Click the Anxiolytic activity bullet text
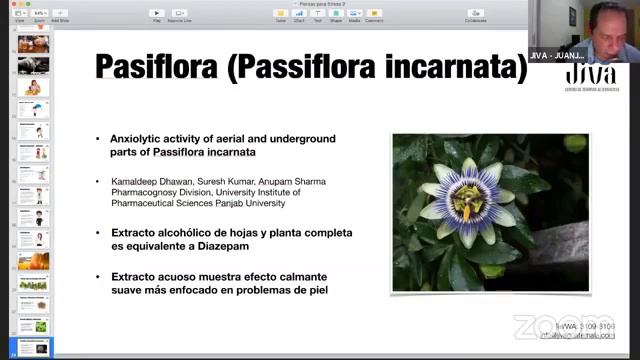The image size is (640, 360). coord(223,145)
